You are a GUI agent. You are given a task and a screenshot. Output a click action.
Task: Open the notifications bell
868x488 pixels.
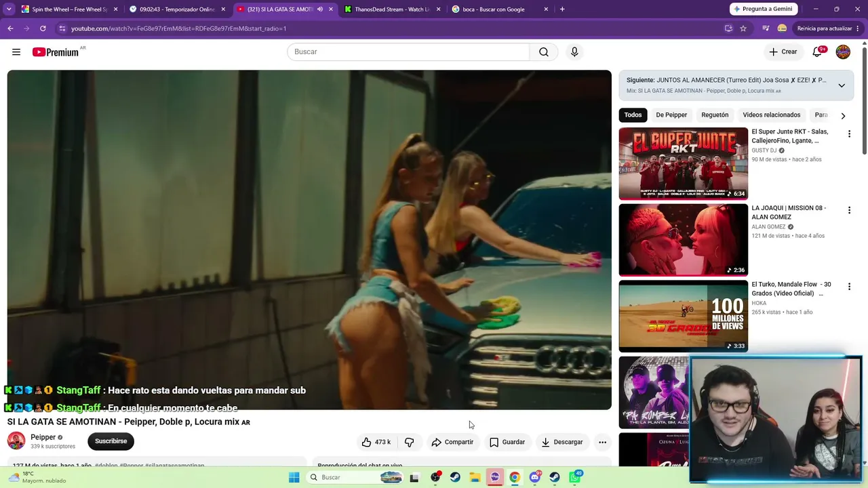tap(818, 52)
